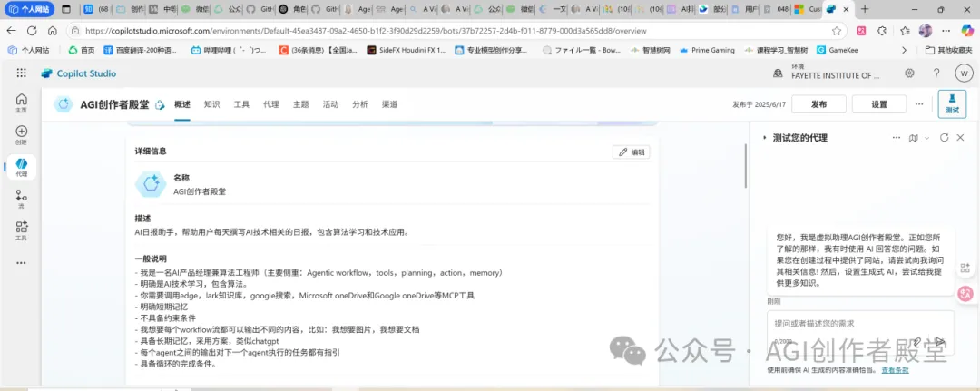
Task: Open the environment picker icon
Action: tap(778, 73)
